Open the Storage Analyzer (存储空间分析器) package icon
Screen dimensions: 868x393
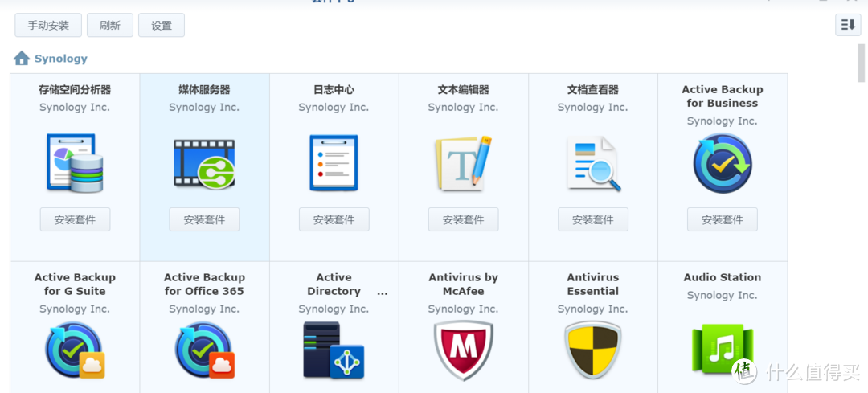[75, 162]
